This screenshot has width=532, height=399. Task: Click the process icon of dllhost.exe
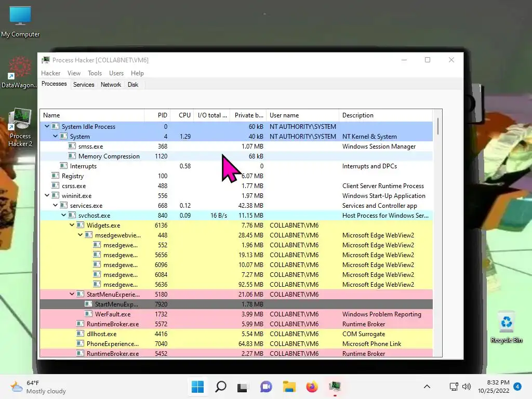pos(80,334)
